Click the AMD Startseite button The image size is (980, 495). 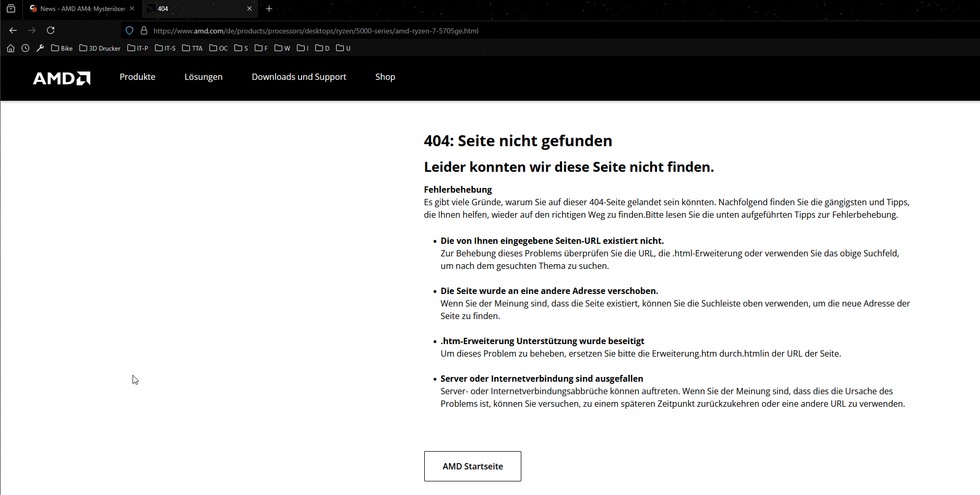(x=473, y=466)
